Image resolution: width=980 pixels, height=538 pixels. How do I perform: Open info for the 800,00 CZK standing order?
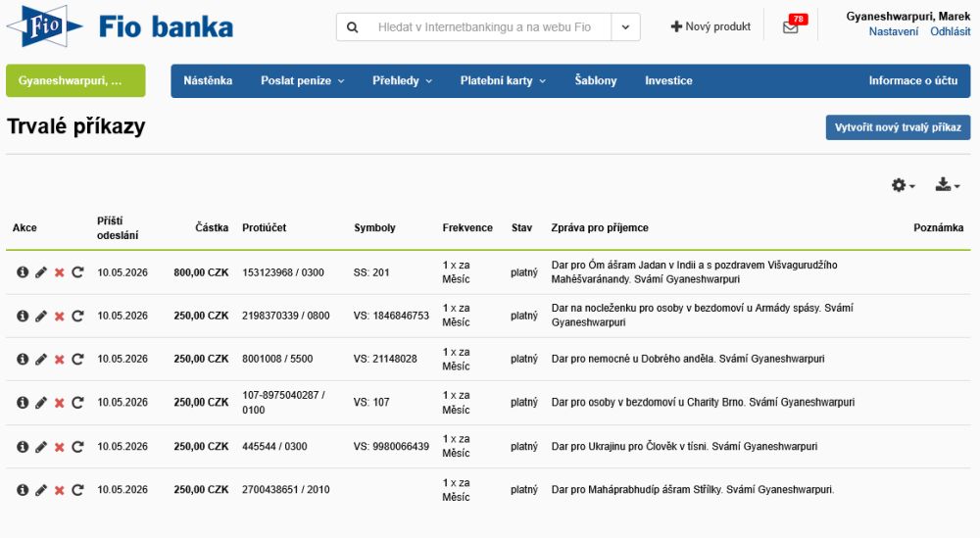22,272
